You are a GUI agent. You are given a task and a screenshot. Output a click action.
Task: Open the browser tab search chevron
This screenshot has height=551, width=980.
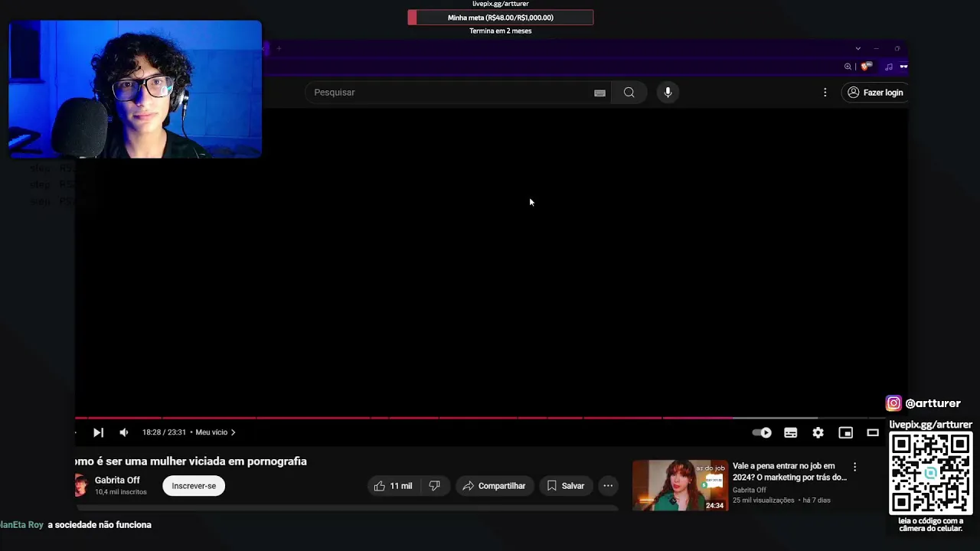coord(857,48)
